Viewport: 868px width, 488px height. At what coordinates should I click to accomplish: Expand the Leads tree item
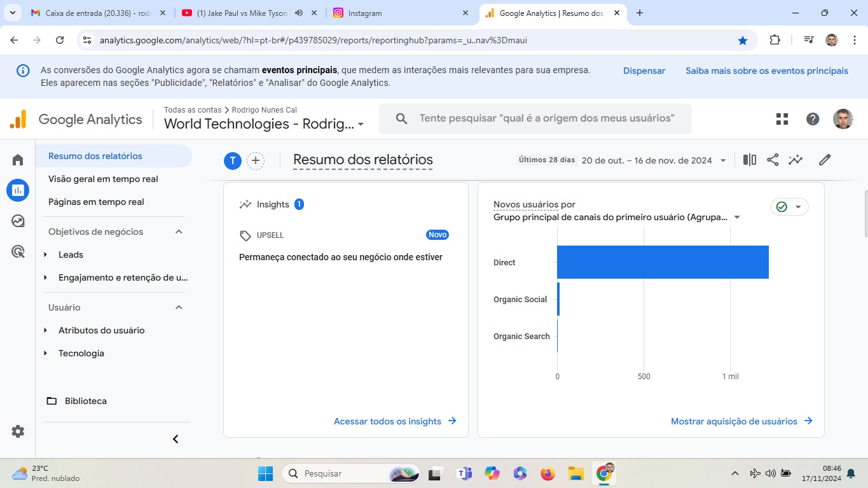[x=46, y=254]
